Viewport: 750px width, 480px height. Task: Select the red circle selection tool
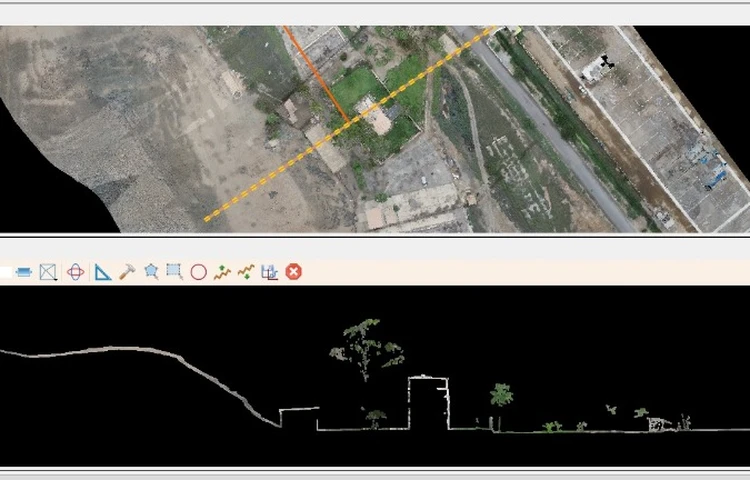point(199,272)
